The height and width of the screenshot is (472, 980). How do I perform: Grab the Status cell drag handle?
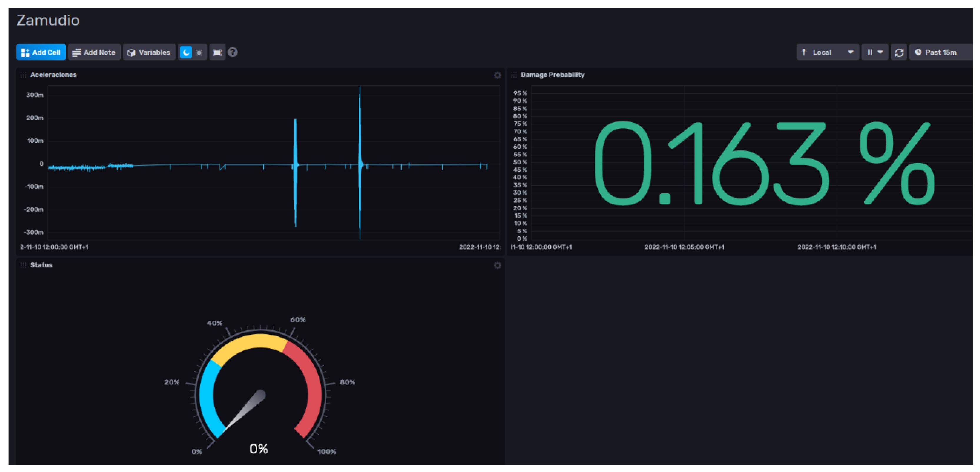click(23, 265)
